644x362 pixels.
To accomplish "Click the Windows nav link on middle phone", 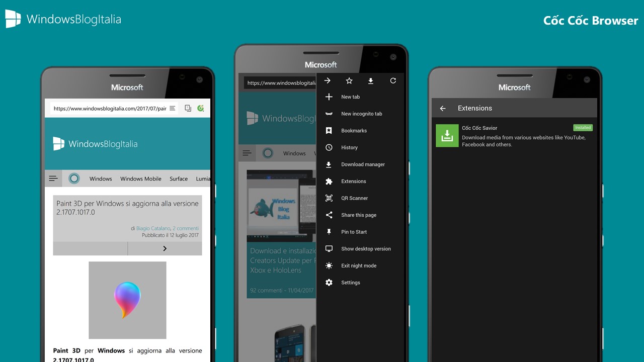I will (294, 153).
